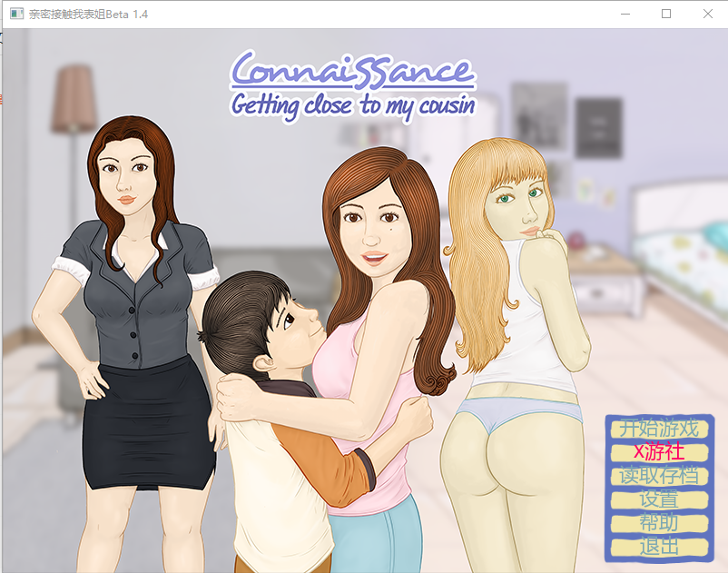The width and height of the screenshot is (728, 573).
Task: Close the 亲密接触我表姐Beta 1.4 window
Action: coord(707,14)
